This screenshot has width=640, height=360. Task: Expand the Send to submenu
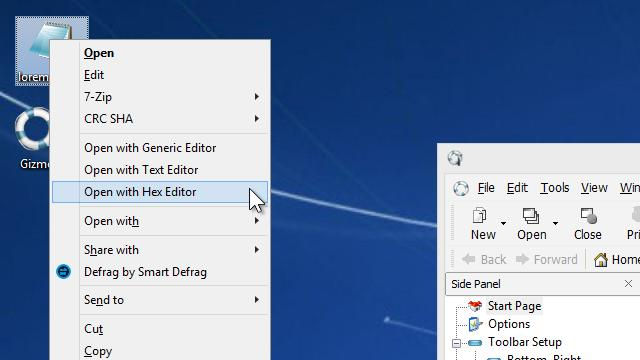(160, 300)
